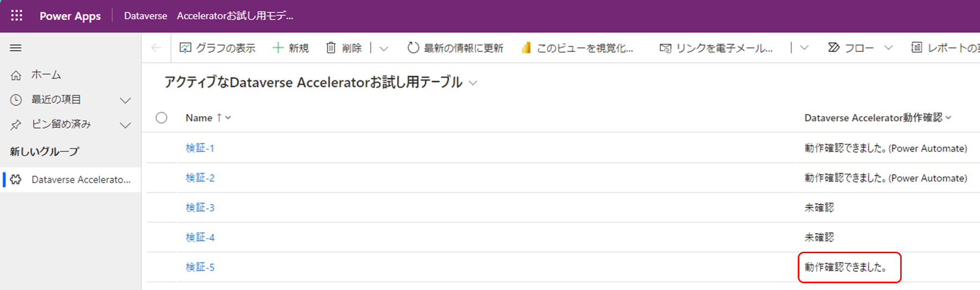Click the フロー flow icon
Viewport: 980px width, 290px height.
[833, 48]
